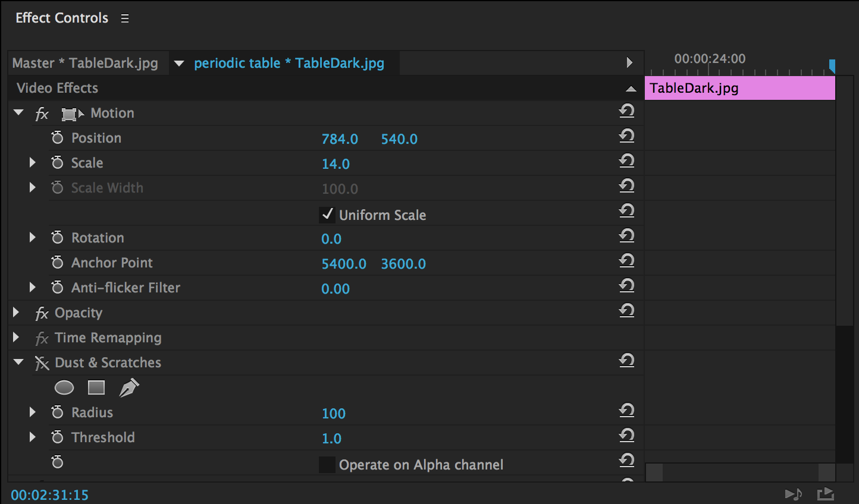Uncheck the Uniform Scale checkbox
The image size is (859, 504).
tap(327, 215)
